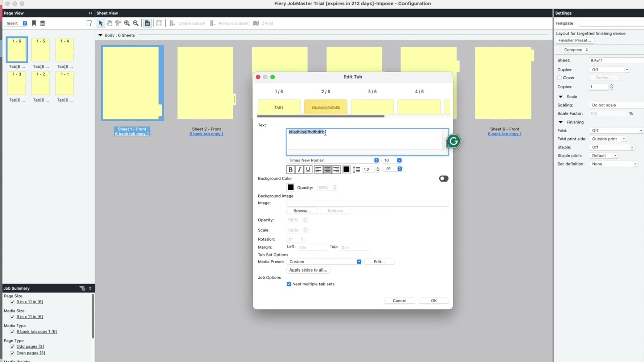Collapse Job Summary with the double chevron
Screen dimensions: 644x362
[x=90, y=288]
